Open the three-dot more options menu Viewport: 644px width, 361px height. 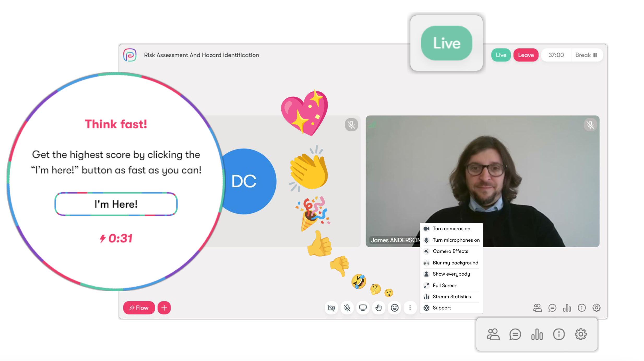coord(410,308)
